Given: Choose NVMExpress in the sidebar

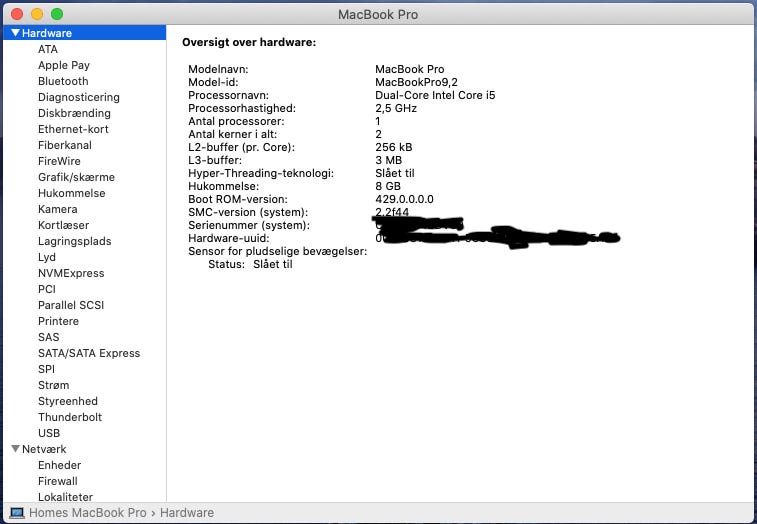Looking at the screenshot, I should 71,273.
